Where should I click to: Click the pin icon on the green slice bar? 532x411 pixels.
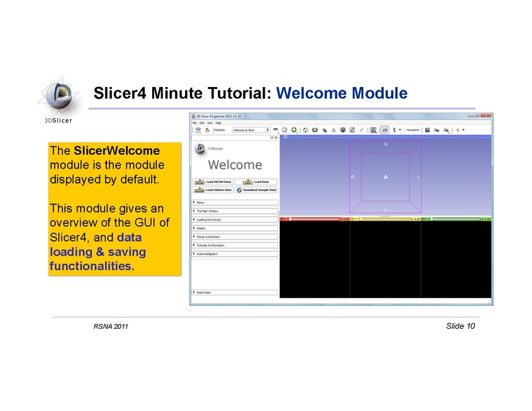click(423, 219)
